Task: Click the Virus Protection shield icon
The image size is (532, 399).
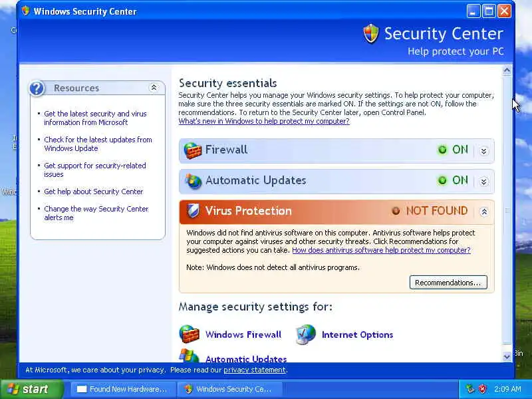Action: [x=193, y=211]
